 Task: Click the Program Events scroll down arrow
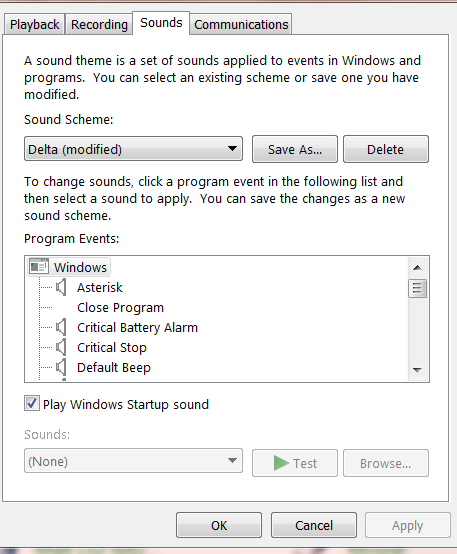click(417, 370)
